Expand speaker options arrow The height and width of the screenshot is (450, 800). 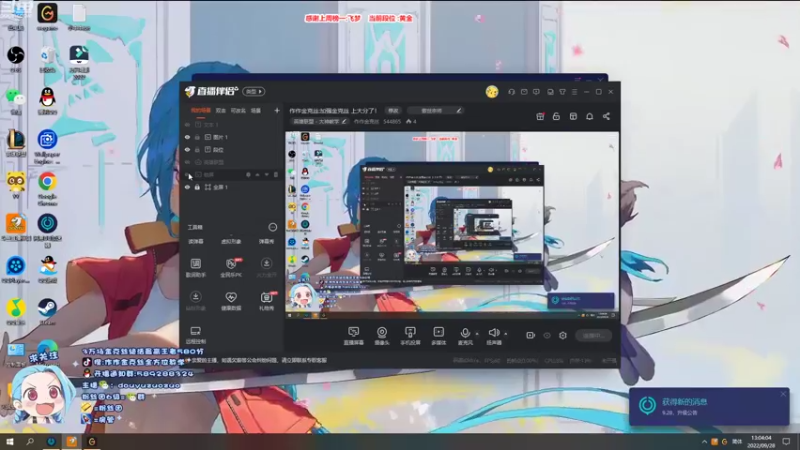506,334
